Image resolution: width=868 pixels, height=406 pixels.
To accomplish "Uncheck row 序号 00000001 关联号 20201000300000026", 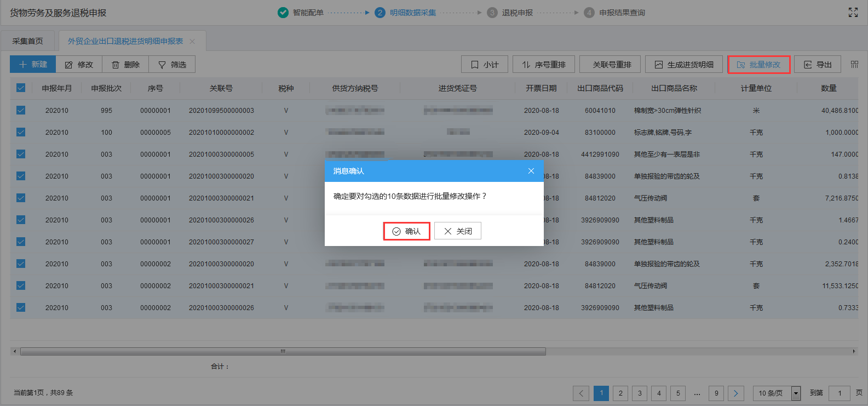I will click(x=21, y=220).
